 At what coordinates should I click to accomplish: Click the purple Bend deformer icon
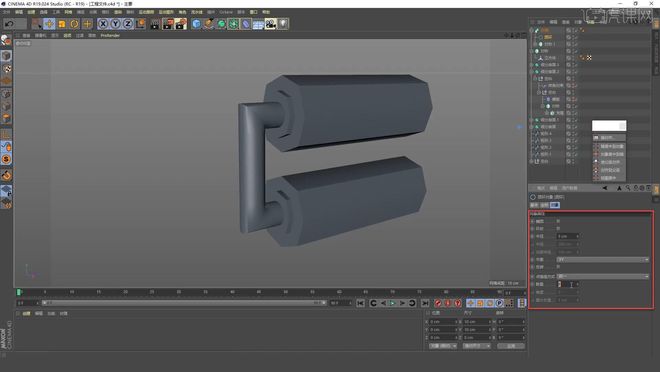click(x=246, y=24)
